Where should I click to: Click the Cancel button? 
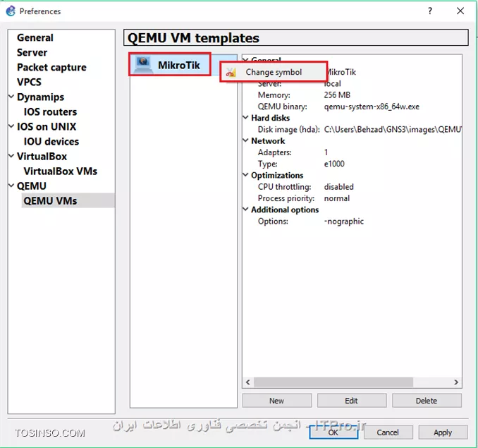(x=388, y=432)
